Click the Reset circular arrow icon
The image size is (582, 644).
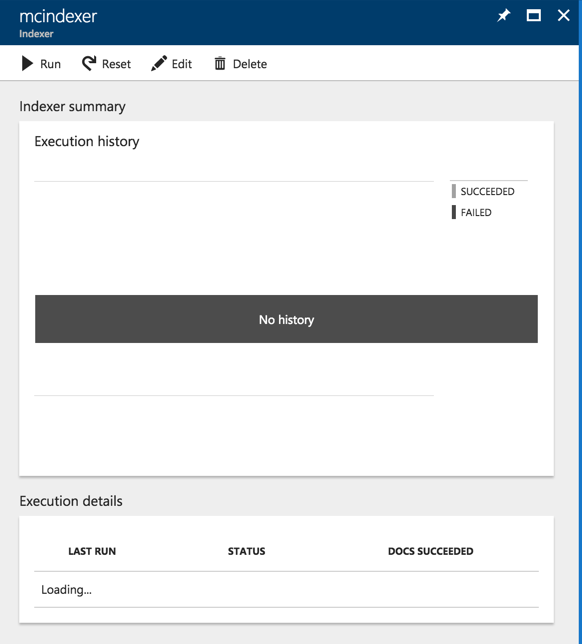pos(89,64)
